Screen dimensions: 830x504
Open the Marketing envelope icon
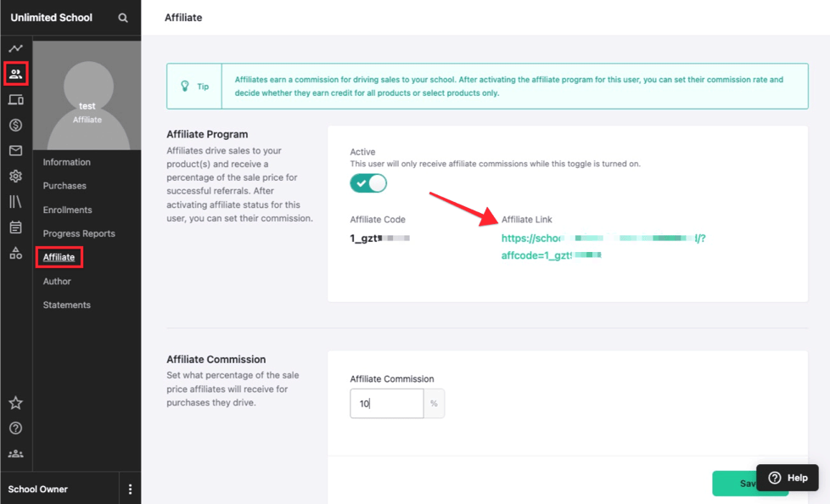(15, 150)
